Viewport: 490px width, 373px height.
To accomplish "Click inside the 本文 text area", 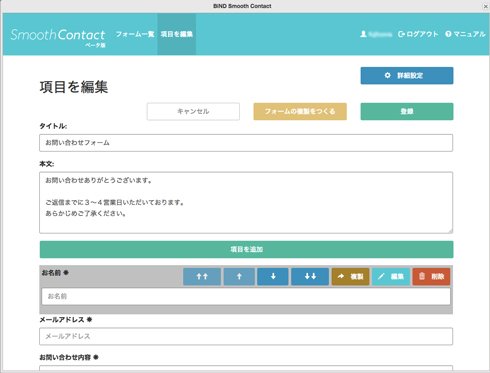I will pyautogui.click(x=246, y=202).
